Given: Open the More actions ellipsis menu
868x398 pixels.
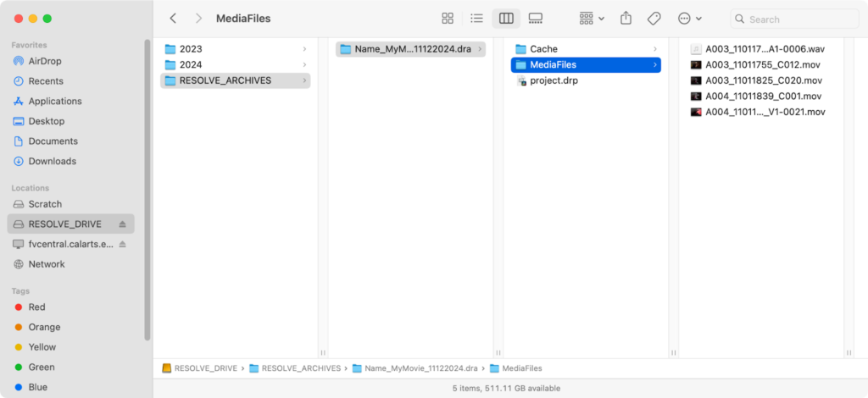Looking at the screenshot, I should click(x=689, y=19).
